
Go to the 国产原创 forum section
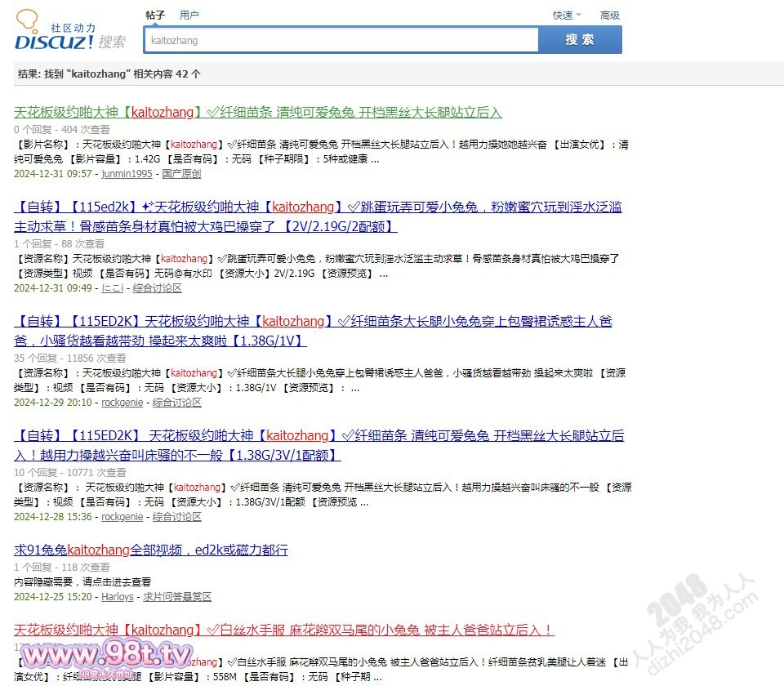[181, 174]
